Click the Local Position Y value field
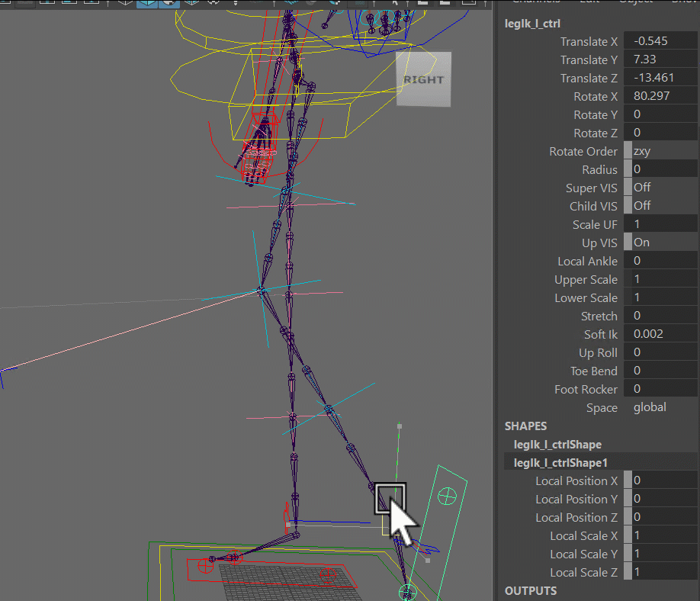The width and height of the screenshot is (700, 601). 660,499
